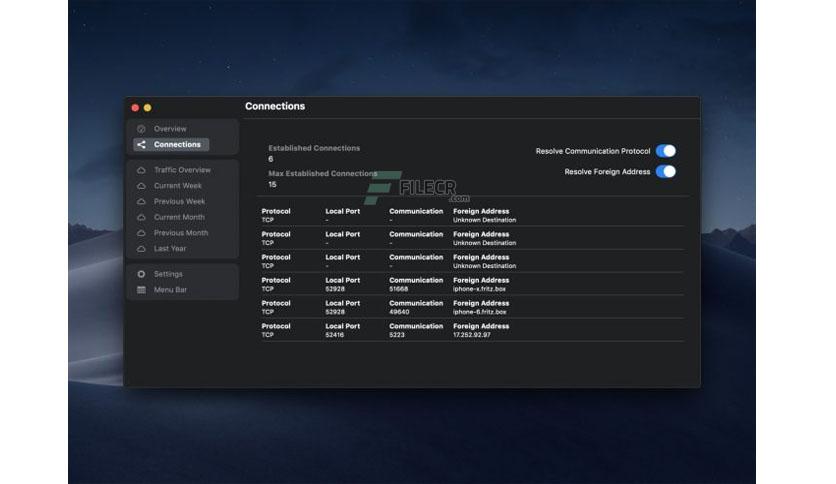Select foreign address iphone-x.fritz.box
Viewport: 836px width, 484px height.
pyautogui.click(x=479, y=289)
